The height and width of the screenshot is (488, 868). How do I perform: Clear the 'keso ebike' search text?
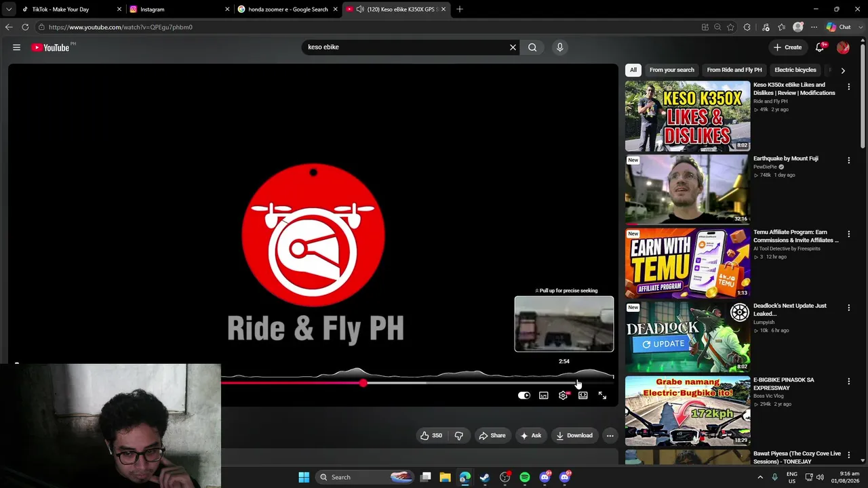(x=513, y=47)
